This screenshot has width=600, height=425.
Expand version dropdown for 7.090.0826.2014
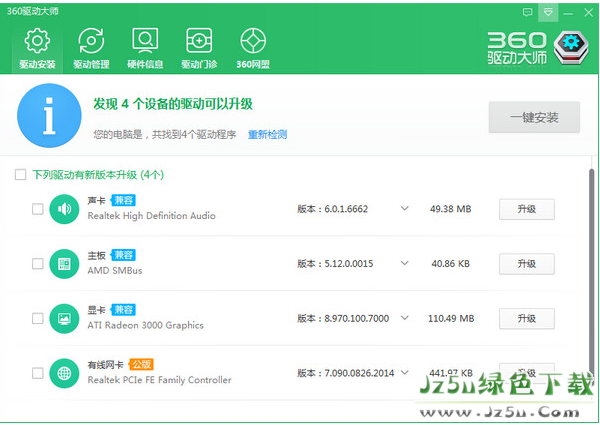(x=404, y=372)
